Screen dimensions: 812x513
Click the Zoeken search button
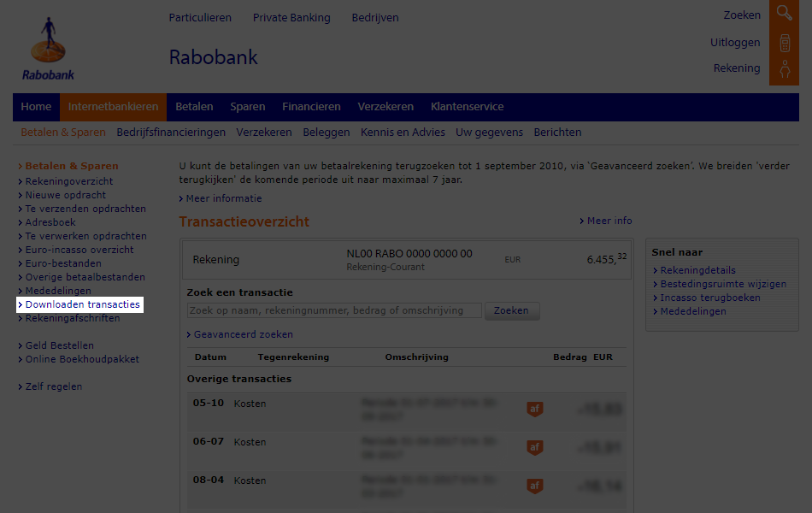[x=512, y=311]
